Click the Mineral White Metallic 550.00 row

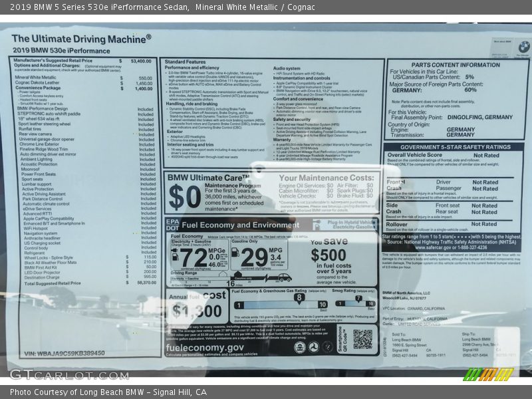tap(84, 78)
